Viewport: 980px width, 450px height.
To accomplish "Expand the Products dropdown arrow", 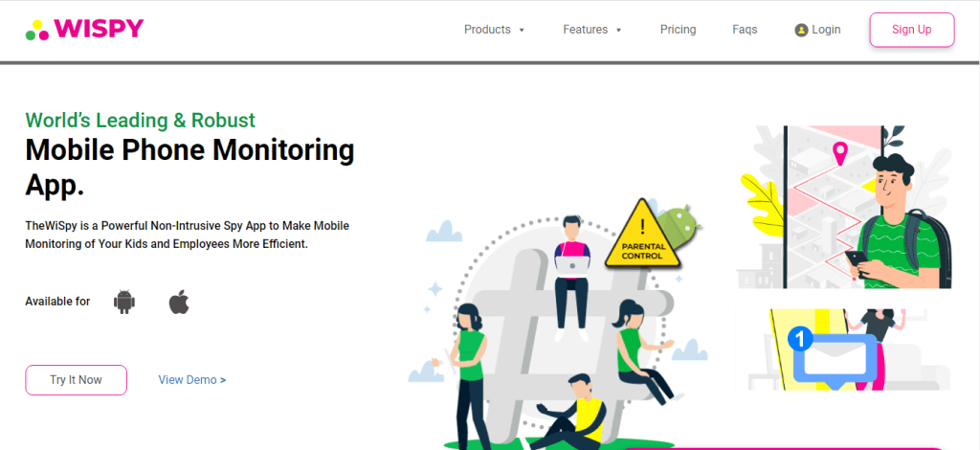I will pyautogui.click(x=522, y=30).
